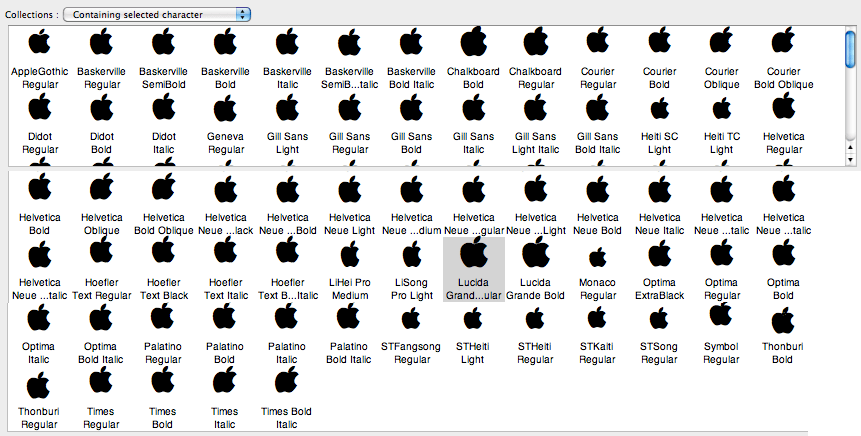The width and height of the screenshot is (861, 436).
Task: Select the Optima Regular Apple glyph
Action: 722,254
